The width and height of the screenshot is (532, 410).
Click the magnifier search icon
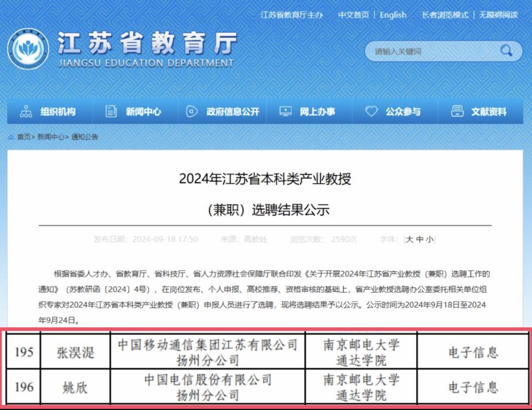tap(506, 50)
